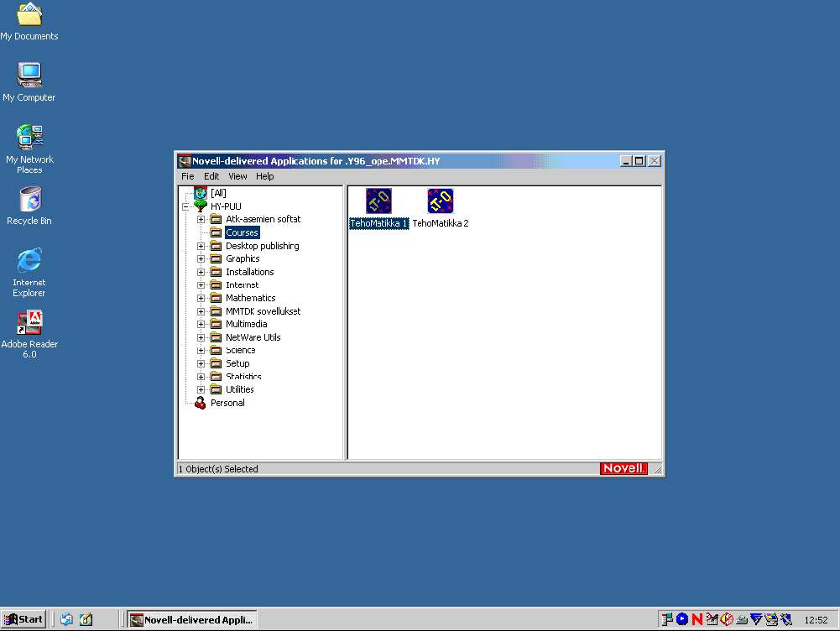The image size is (840, 631).
Task: Open the Help menu
Action: coord(264,176)
